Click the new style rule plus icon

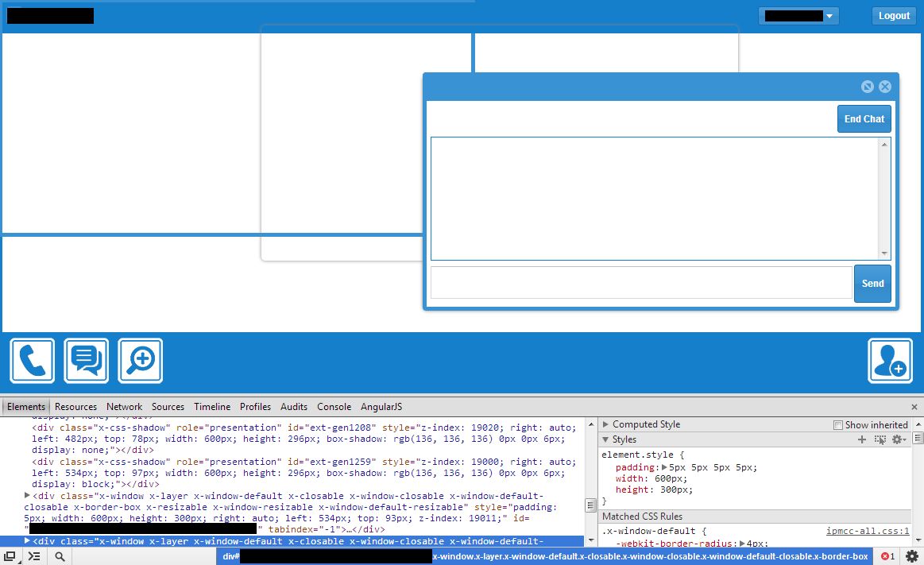[x=861, y=439]
